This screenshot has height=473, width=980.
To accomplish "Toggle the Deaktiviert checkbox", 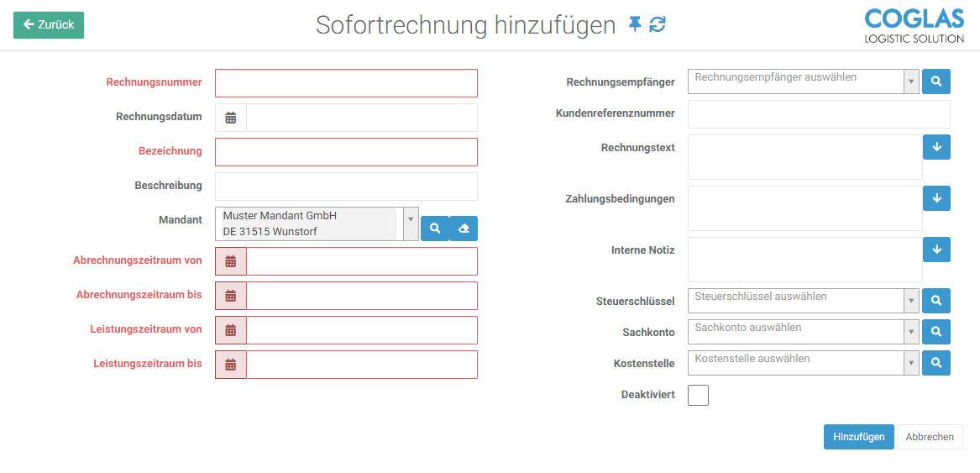I will (698, 395).
